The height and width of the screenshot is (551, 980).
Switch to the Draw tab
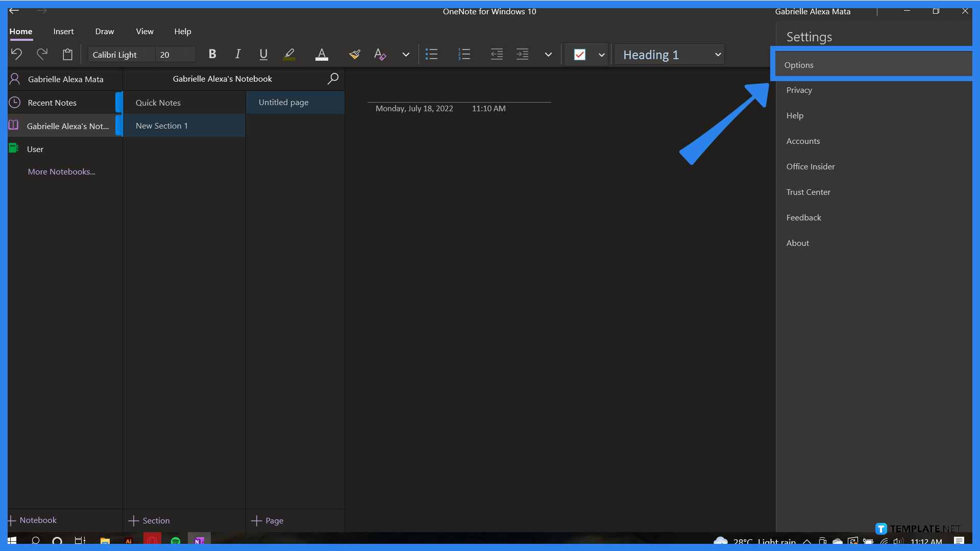click(104, 31)
